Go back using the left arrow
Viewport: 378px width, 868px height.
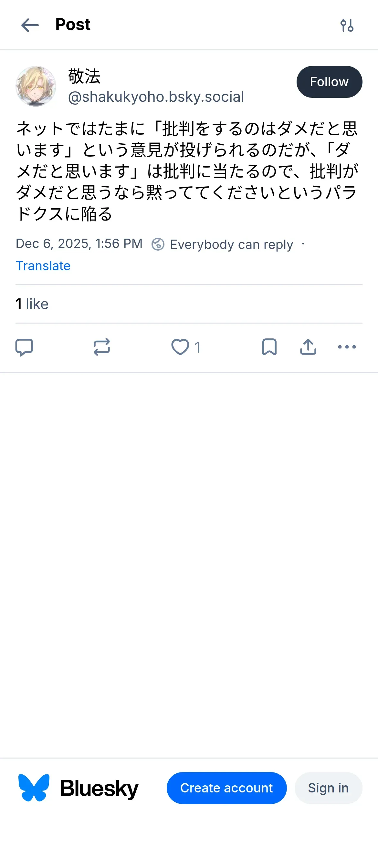point(30,25)
